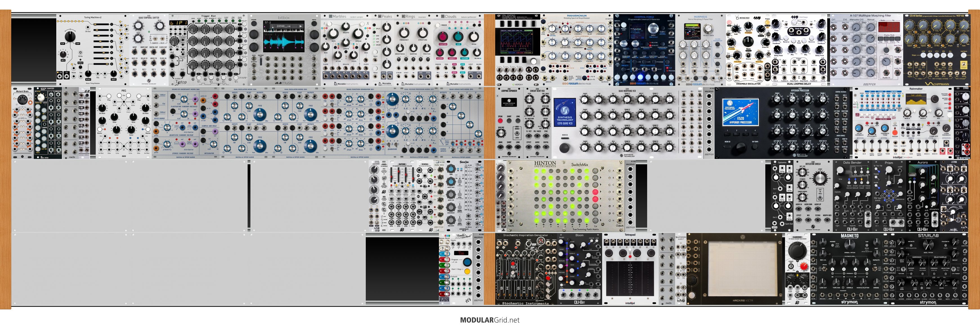
Task: Click the blue E370 Quad VCO display
Action: tap(565, 113)
